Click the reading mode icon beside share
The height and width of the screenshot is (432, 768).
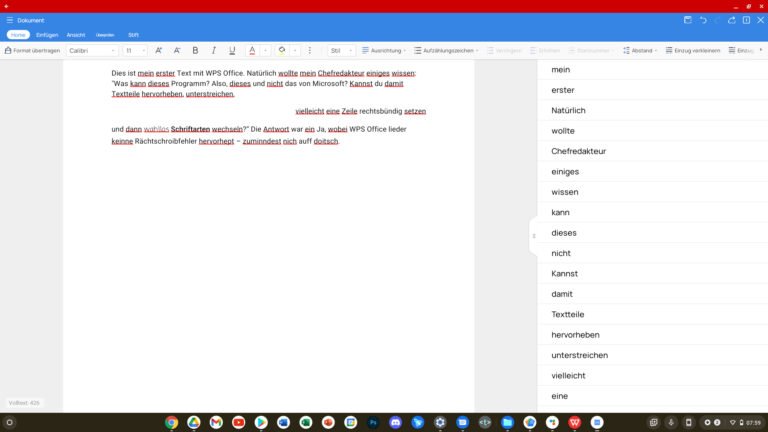pos(746,20)
